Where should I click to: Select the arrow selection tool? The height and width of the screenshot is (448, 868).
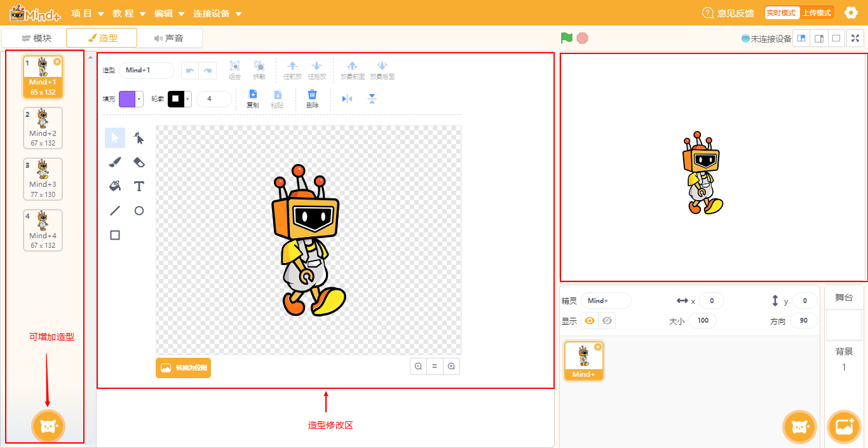tap(115, 137)
